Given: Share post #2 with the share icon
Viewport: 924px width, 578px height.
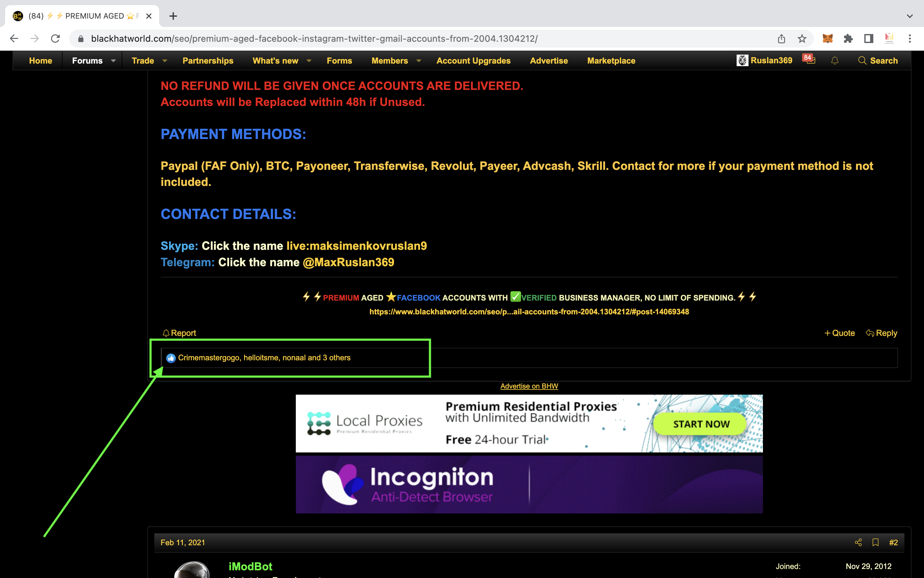Looking at the screenshot, I should (858, 542).
